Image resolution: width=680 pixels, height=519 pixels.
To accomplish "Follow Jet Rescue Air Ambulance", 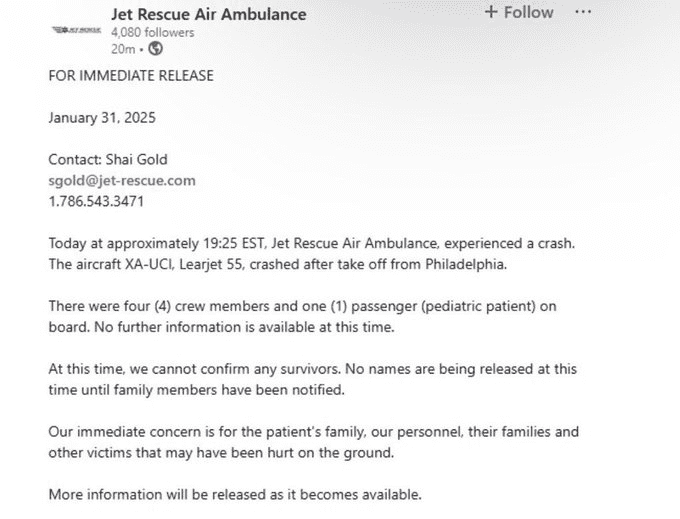I will point(519,12).
